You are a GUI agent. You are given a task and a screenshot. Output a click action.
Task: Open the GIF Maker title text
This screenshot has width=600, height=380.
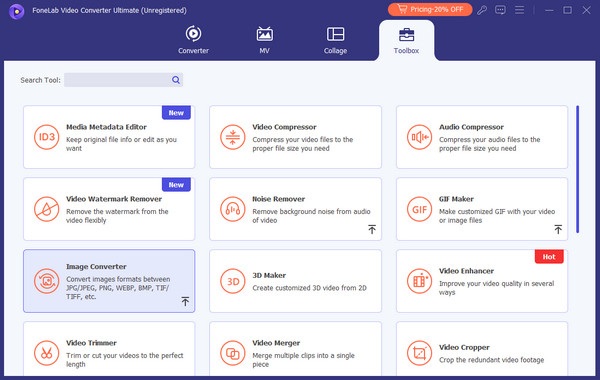click(456, 199)
